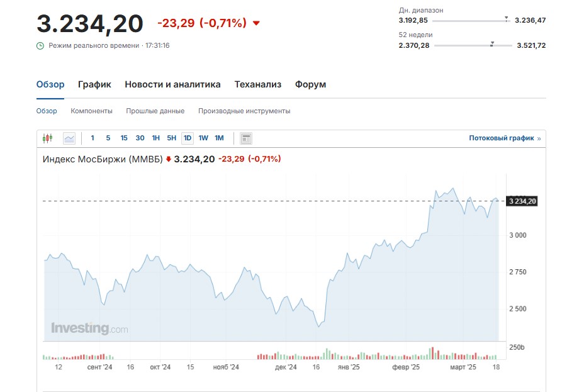This screenshot has height=392, width=562.
Task: Open the Компоненты sub-tab
Action: click(x=91, y=111)
